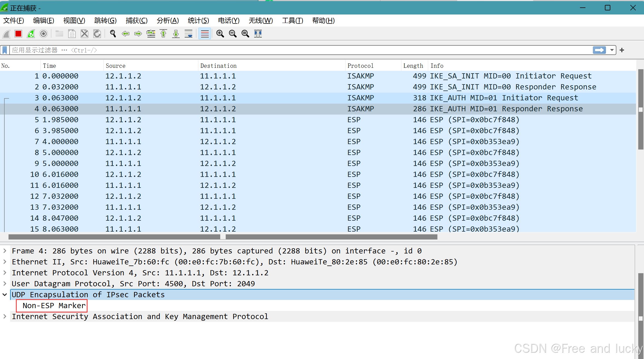
Task: Stop the running packet capture
Action: coord(18,34)
